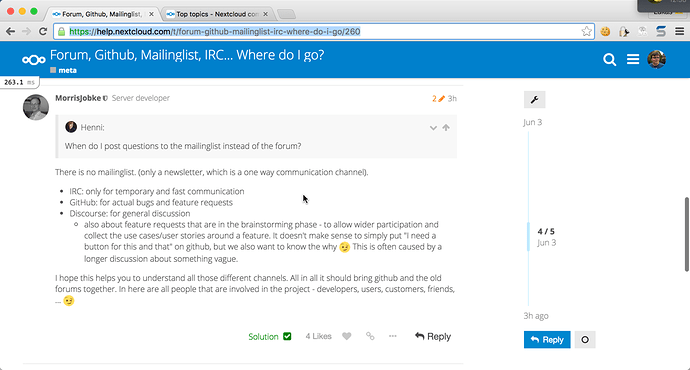Expand Henni's quoted post with chevron

click(433, 128)
